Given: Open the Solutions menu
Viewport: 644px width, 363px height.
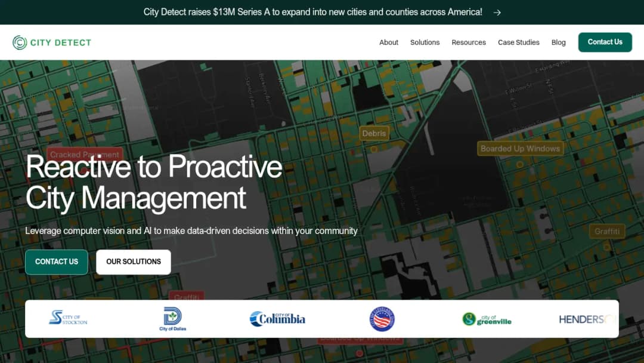Looking at the screenshot, I should [x=425, y=42].
